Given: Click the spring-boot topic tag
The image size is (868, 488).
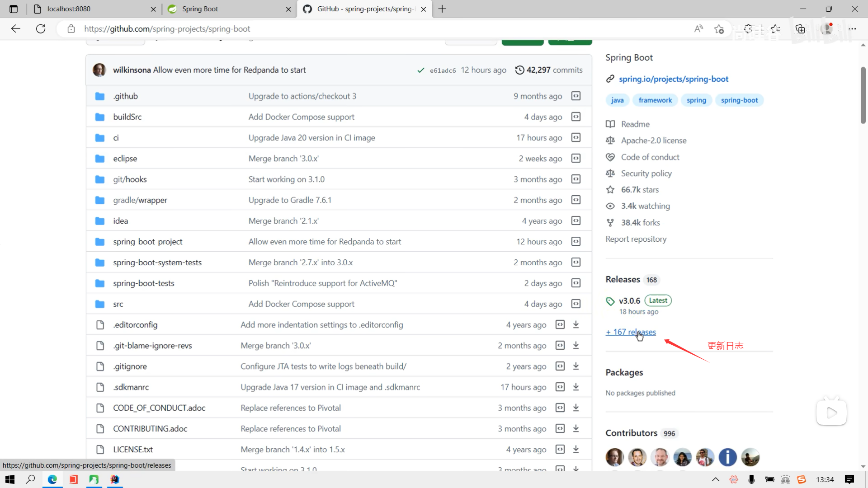Looking at the screenshot, I should pyautogui.click(x=739, y=100).
